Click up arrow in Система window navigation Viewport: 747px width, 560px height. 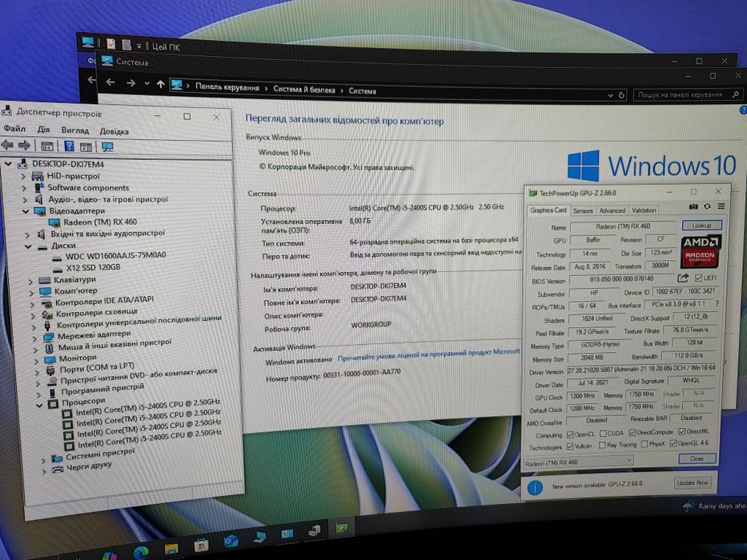click(161, 84)
